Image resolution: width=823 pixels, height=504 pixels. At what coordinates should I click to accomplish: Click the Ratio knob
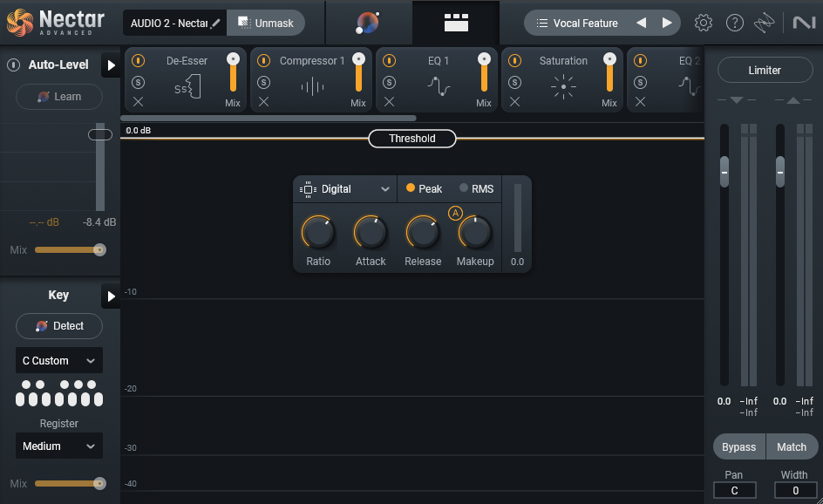pyautogui.click(x=318, y=232)
